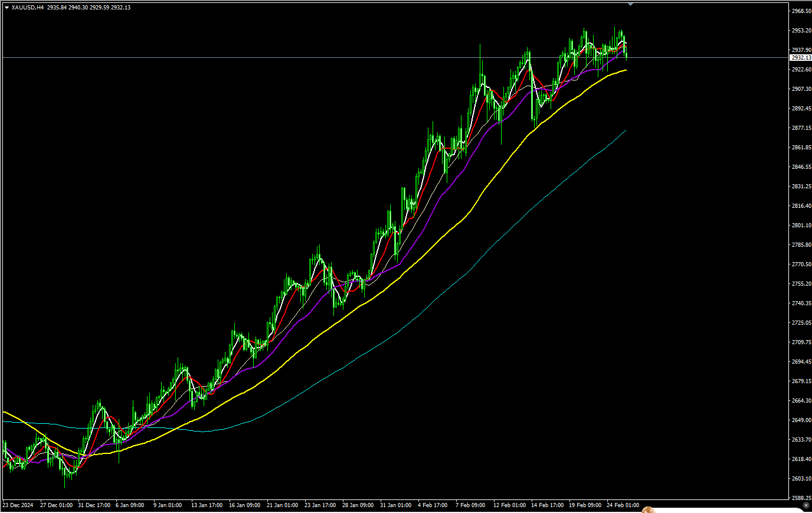The width and height of the screenshot is (812, 513).
Task: Click the 2694.45 price scale label
Action: pos(801,362)
